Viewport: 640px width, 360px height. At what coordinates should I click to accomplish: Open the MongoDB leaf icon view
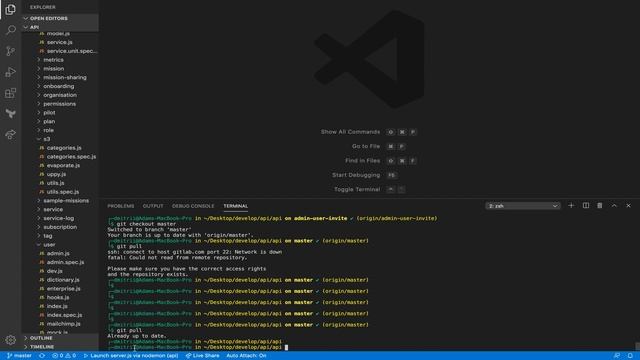point(11,113)
